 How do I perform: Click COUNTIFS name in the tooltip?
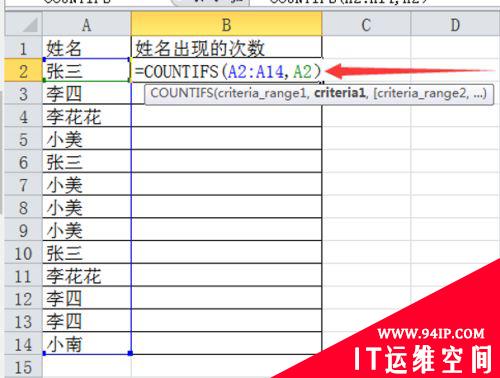(x=182, y=93)
